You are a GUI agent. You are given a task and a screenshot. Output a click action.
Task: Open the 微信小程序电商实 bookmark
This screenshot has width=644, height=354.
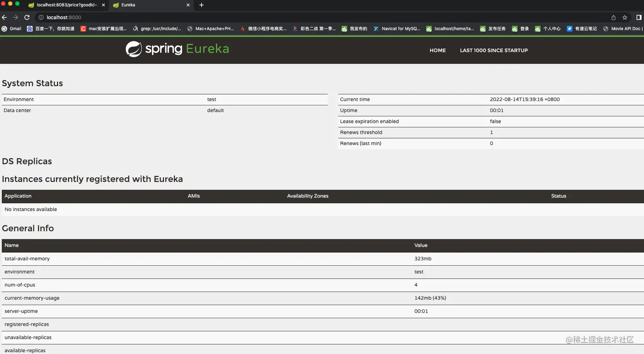tap(263, 29)
